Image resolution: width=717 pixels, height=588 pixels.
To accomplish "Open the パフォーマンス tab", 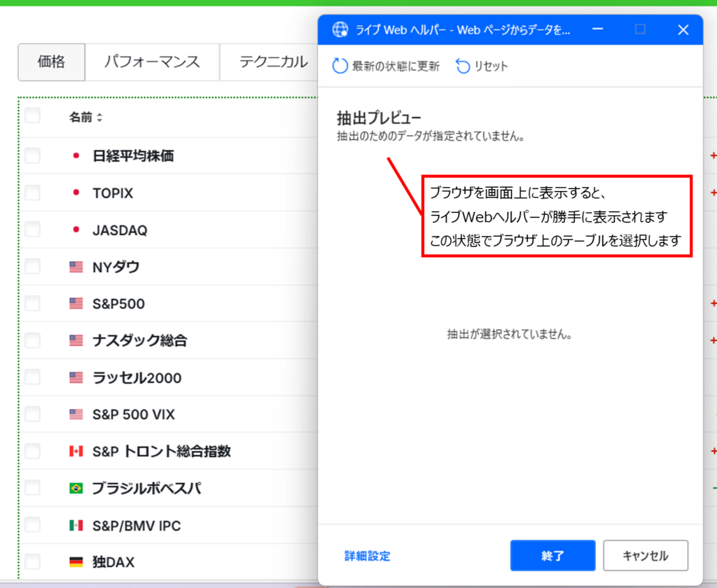I will [152, 62].
